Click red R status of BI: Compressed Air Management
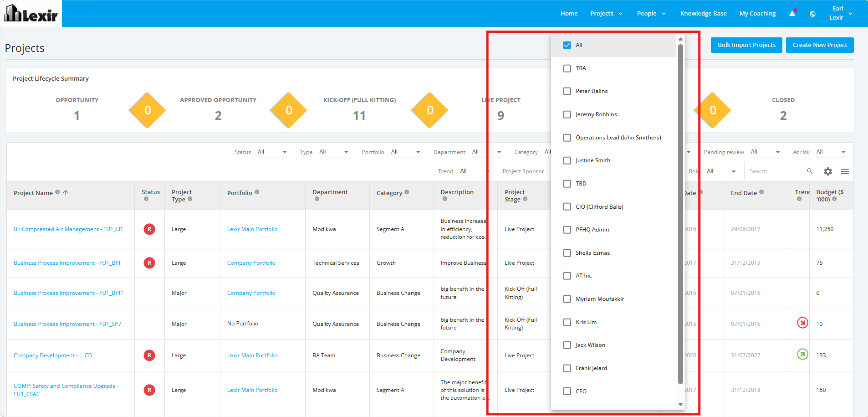Screen dimensions: 868x417 click(149, 229)
